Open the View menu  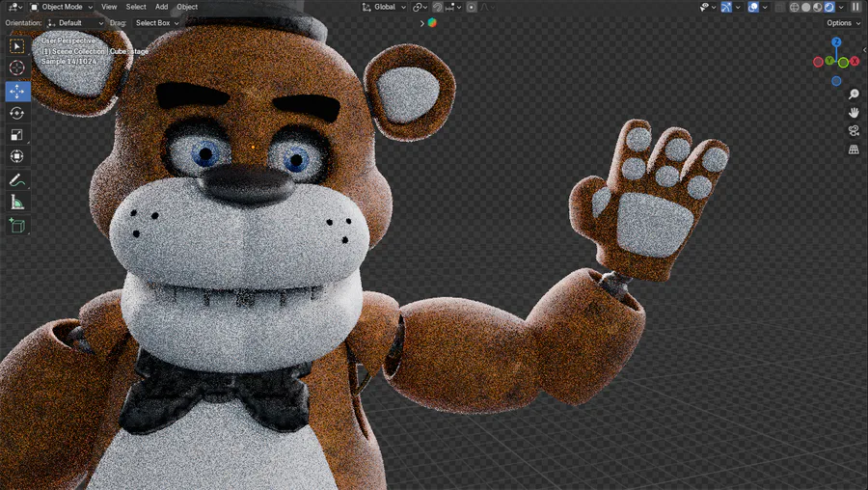click(109, 7)
